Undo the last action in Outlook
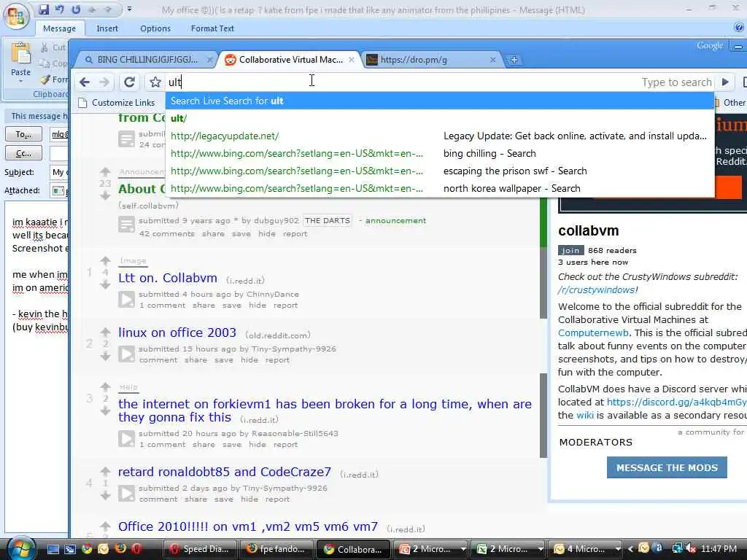747x560 pixels. (x=60, y=9)
